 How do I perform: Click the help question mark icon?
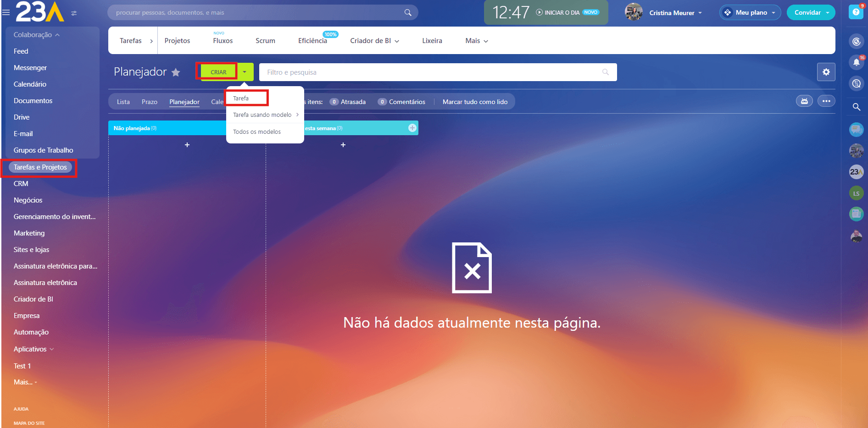(856, 12)
